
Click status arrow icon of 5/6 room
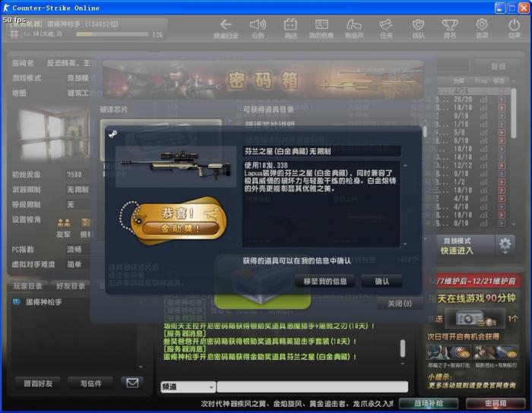(502, 132)
